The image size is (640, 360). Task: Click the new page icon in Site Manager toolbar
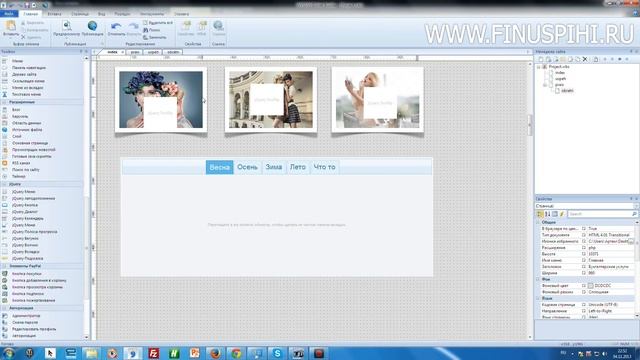(541, 59)
